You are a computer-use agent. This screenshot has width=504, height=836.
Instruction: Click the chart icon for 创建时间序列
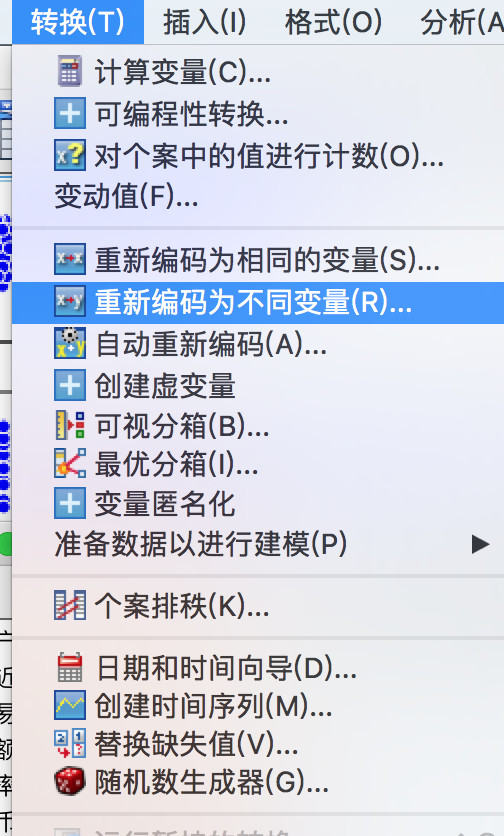[69, 705]
